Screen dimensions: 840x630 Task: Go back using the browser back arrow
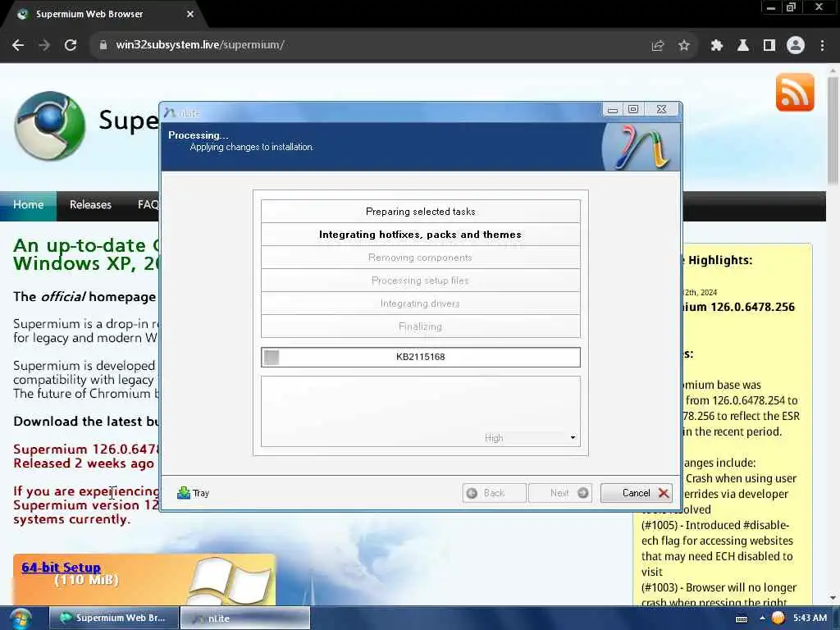18,46
